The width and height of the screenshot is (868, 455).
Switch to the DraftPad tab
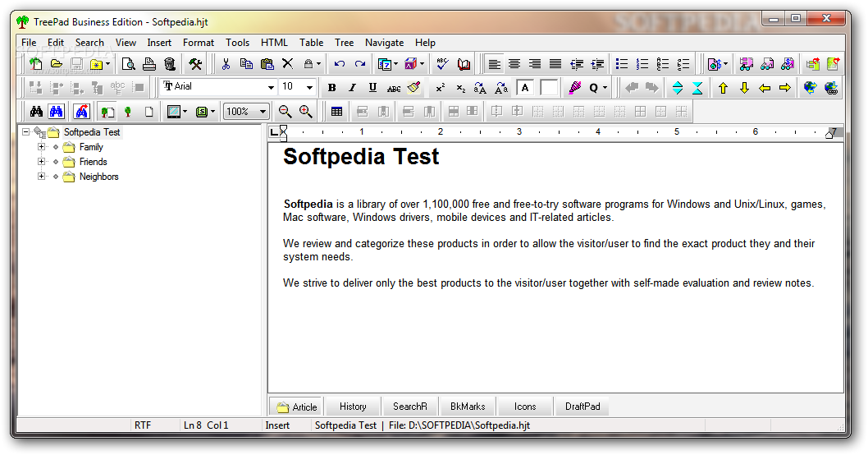[582, 407]
